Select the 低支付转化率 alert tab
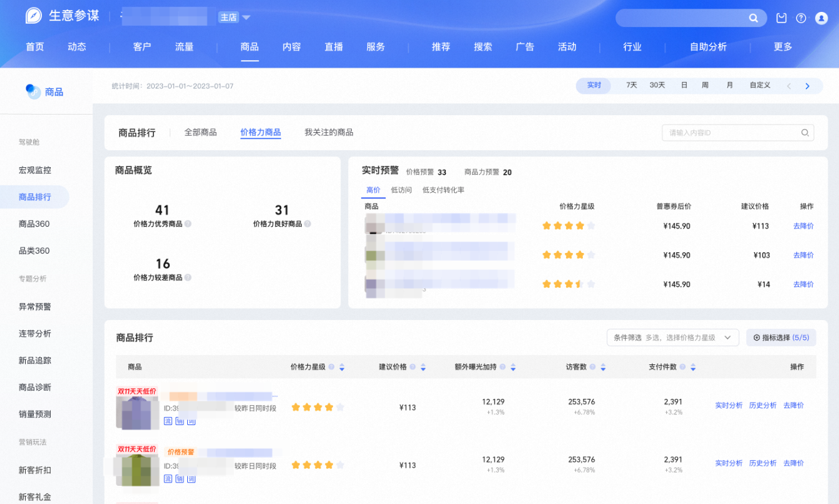 (x=443, y=190)
